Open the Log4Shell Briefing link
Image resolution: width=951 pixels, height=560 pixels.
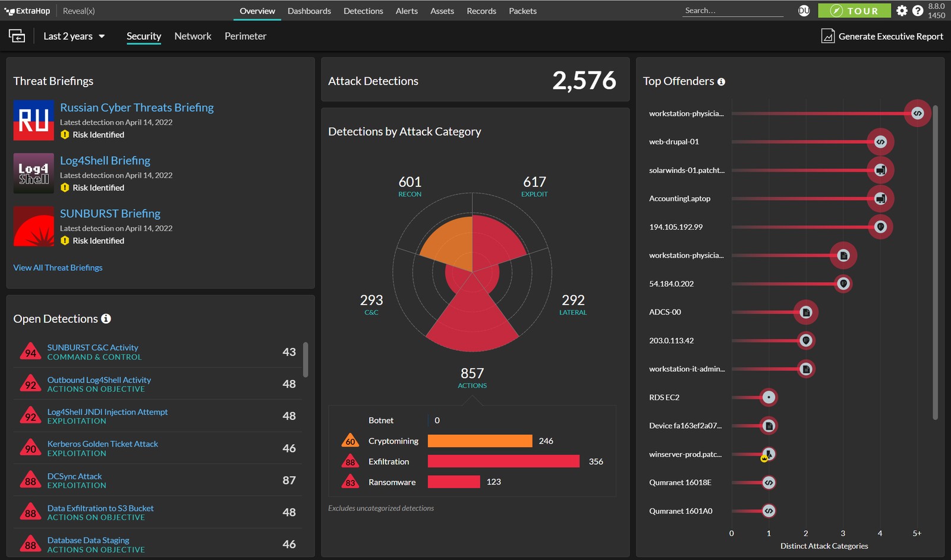[105, 160]
